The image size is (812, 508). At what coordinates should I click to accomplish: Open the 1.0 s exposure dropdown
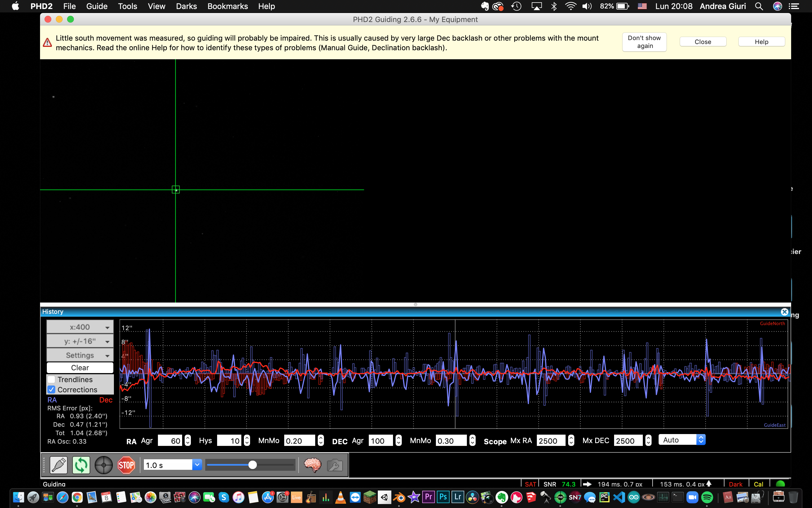tap(173, 465)
